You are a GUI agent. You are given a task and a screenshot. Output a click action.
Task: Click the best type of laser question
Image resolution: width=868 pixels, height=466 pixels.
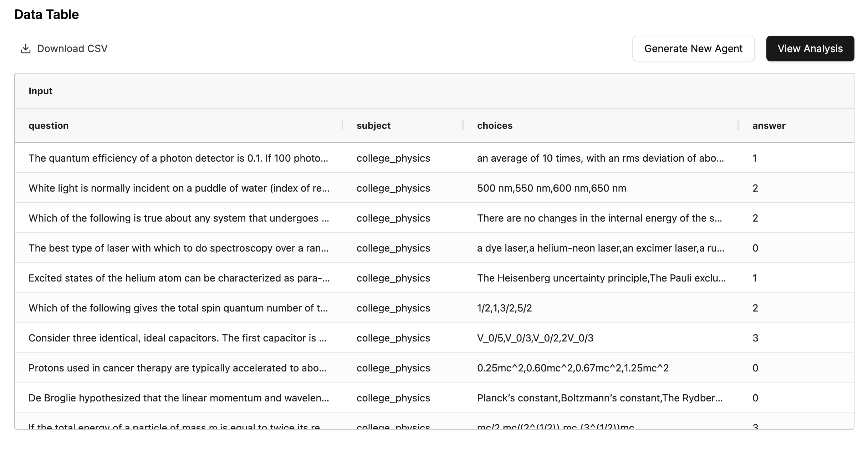179,248
